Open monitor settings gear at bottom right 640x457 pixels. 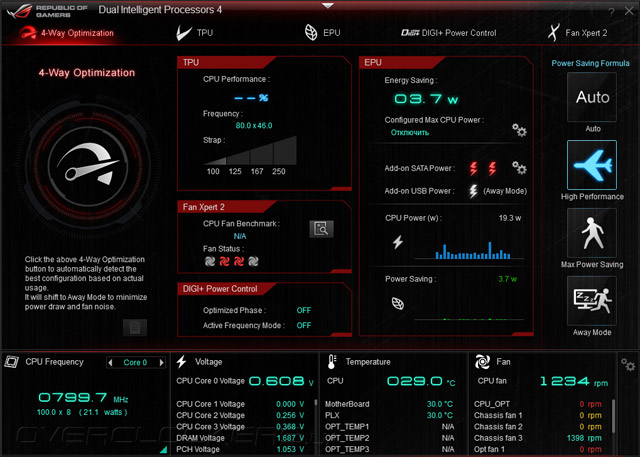(x=628, y=364)
